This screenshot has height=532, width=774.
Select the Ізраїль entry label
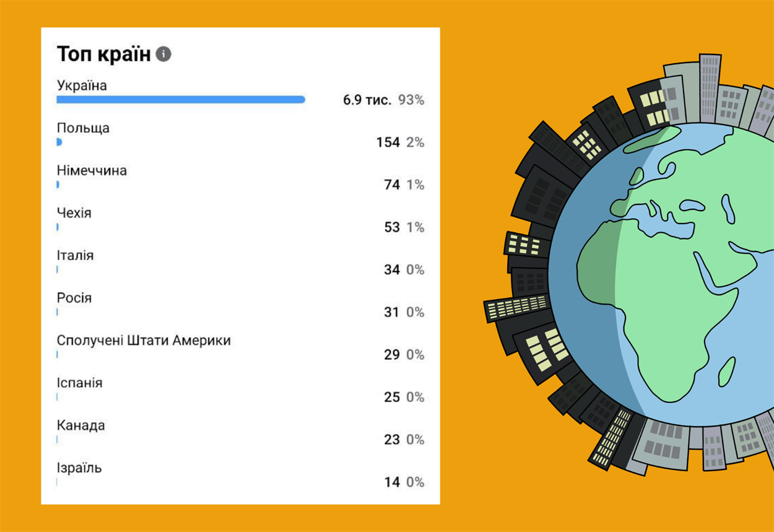pyautogui.click(x=79, y=468)
